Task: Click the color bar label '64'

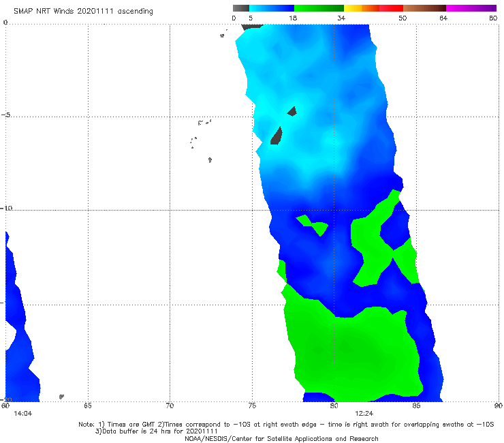Action: pyautogui.click(x=443, y=18)
